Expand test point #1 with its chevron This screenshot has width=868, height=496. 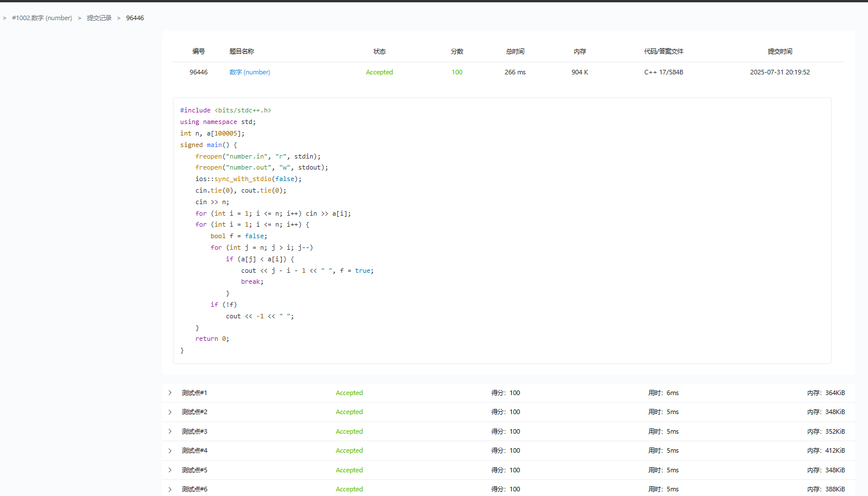tap(170, 393)
